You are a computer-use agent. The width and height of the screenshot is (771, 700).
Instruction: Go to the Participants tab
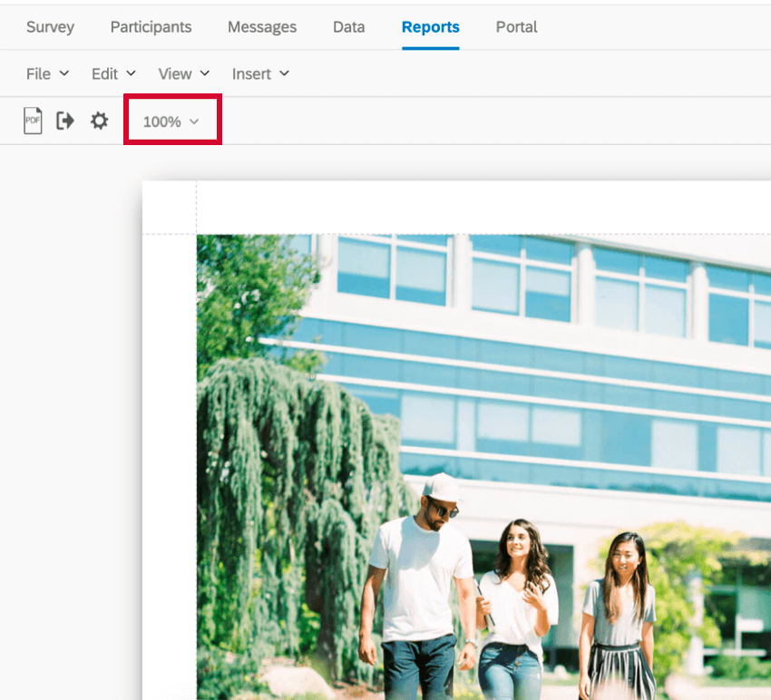[151, 27]
